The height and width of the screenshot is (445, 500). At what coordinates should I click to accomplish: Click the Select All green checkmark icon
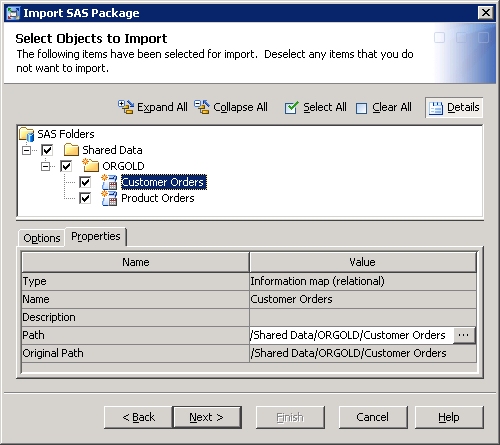click(292, 108)
